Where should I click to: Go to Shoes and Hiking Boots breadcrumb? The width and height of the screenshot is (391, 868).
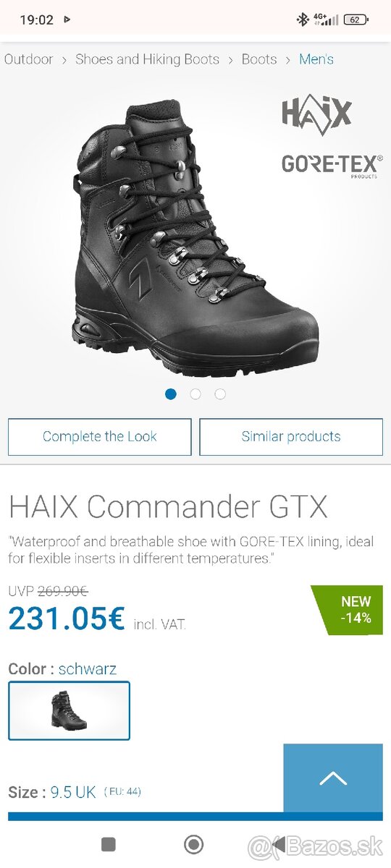[148, 59]
